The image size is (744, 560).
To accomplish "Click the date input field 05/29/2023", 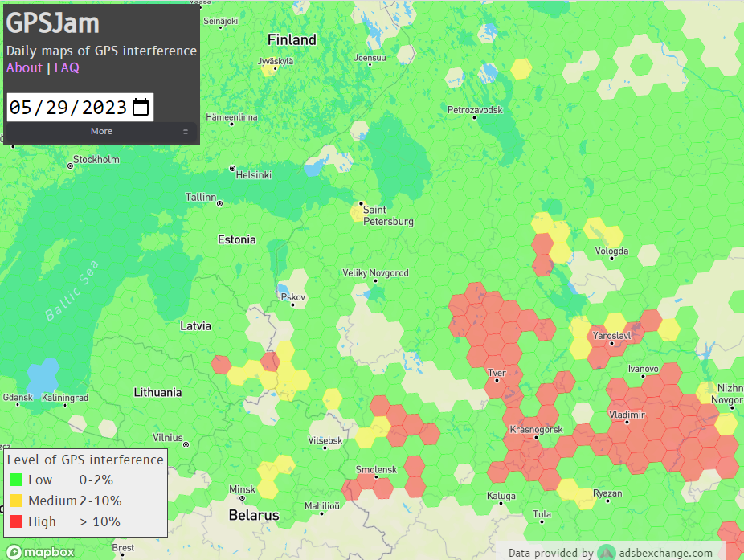I will tap(80, 107).
